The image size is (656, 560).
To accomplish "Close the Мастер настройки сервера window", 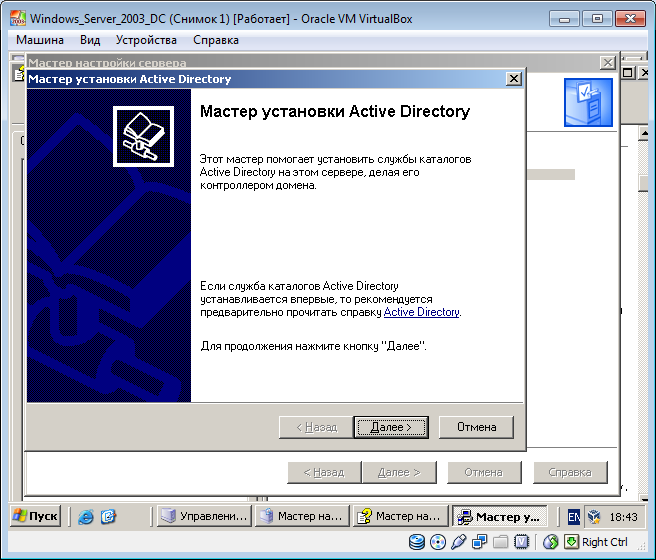I will coord(607,63).
